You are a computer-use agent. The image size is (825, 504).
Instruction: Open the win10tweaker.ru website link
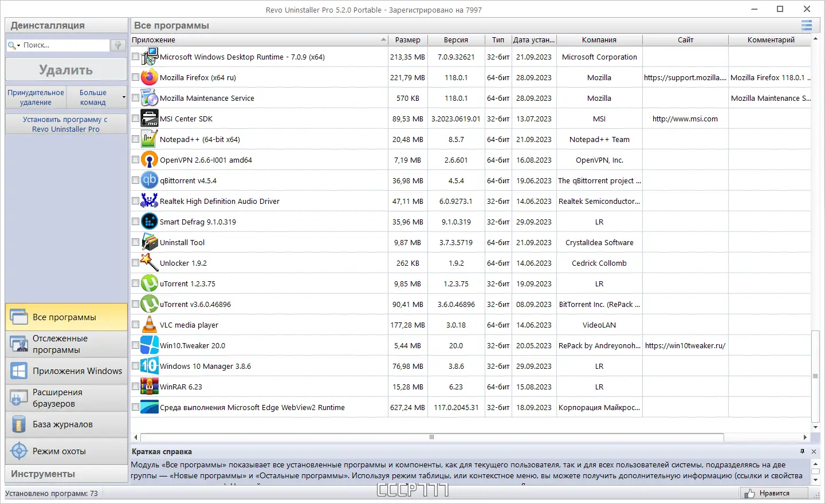(x=685, y=345)
